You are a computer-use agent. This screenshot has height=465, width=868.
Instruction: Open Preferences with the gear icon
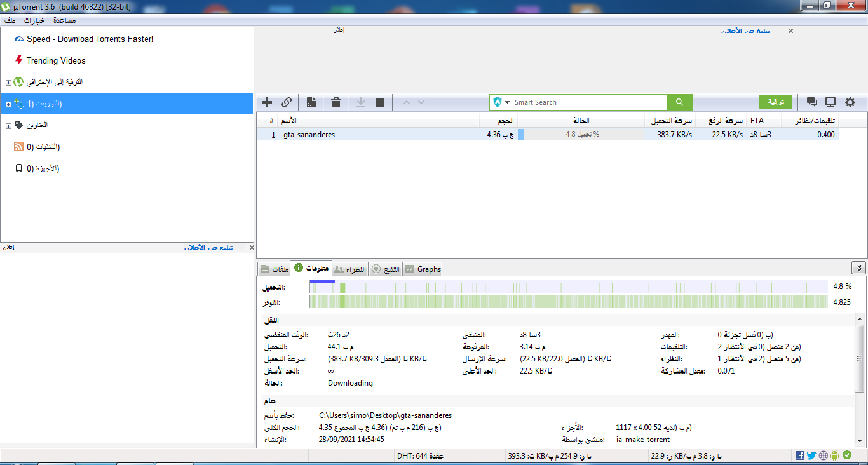[850, 102]
